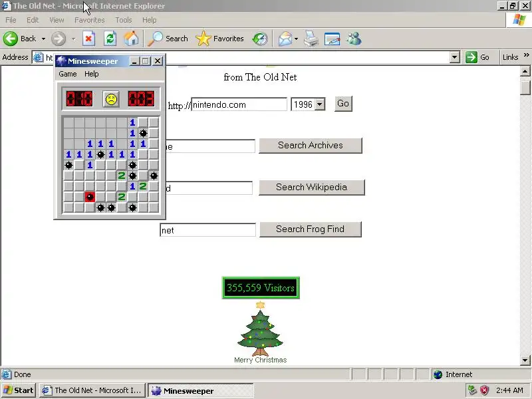
Task: Click the green Go button in Address bar
Action: coord(478,57)
